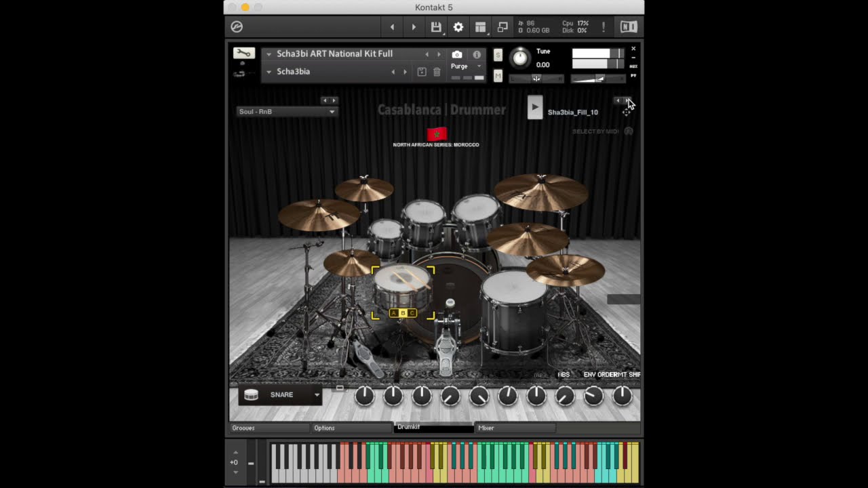Switch to the Mixer tab

click(515, 428)
